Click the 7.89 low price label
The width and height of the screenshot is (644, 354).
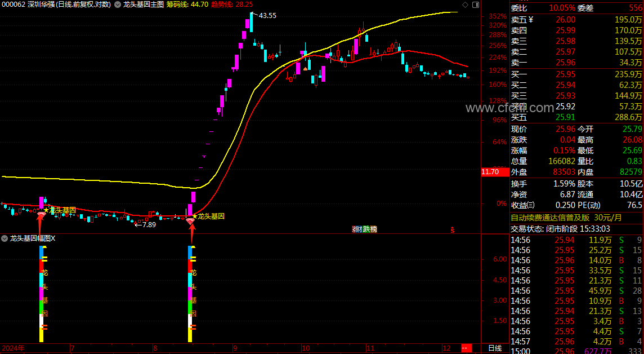[149, 224]
